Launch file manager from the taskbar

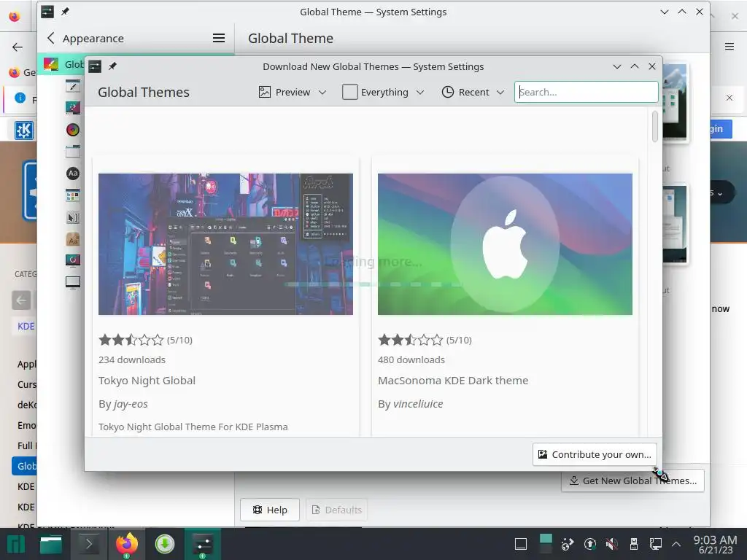click(51, 544)
